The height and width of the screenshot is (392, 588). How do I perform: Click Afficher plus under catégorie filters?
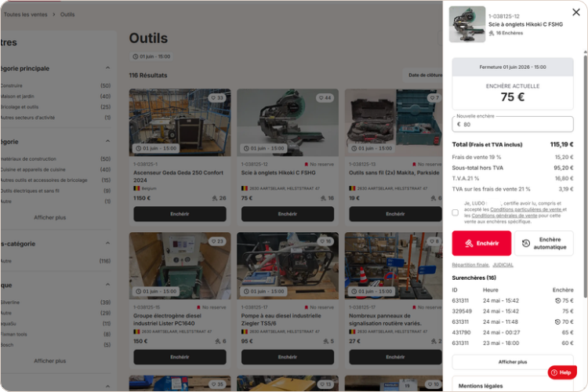tap(50, 218)
